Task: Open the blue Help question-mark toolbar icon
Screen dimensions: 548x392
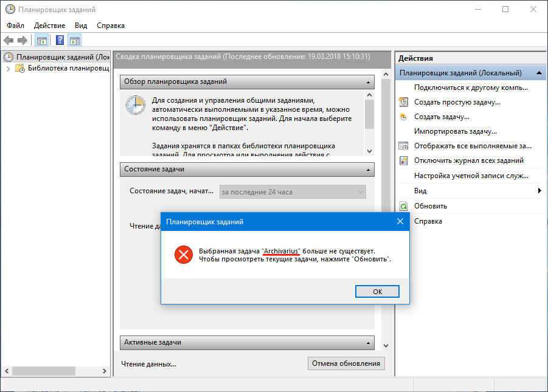Action: coord(60,40)
